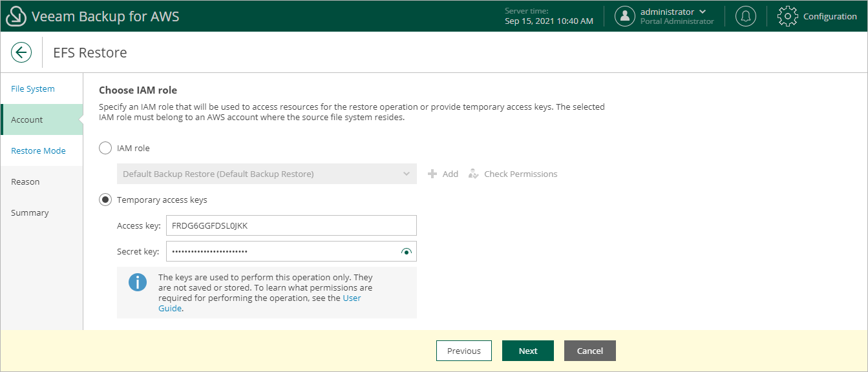Click the blue info icon
The width and height of the screenshot is (868, 372).
pos(138,282)
